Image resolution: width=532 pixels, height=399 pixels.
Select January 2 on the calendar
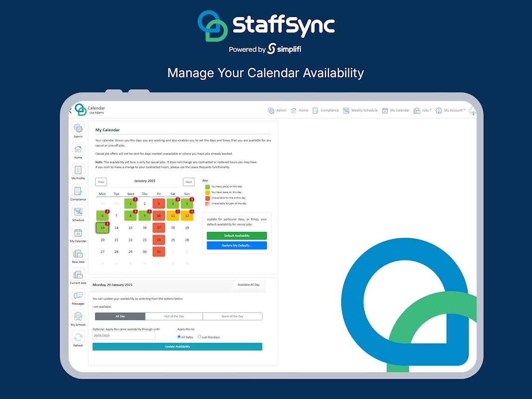click(144, 204)
